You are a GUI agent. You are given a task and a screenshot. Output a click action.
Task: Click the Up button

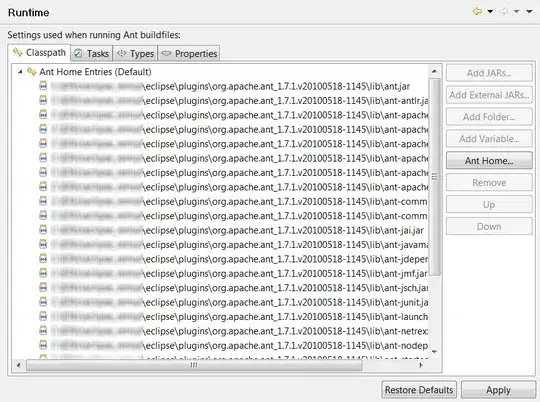pyautogui.click(x=489, y=205)
